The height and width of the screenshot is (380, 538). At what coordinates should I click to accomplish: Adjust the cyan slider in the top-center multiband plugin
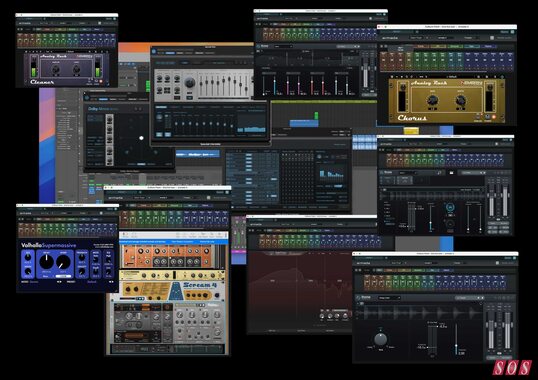274,85
